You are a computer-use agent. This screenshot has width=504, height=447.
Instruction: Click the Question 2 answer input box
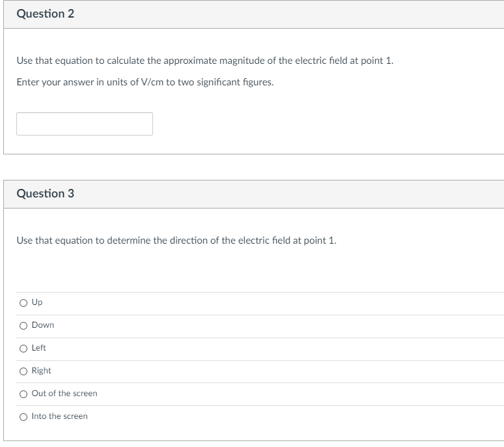pos(85,124)
